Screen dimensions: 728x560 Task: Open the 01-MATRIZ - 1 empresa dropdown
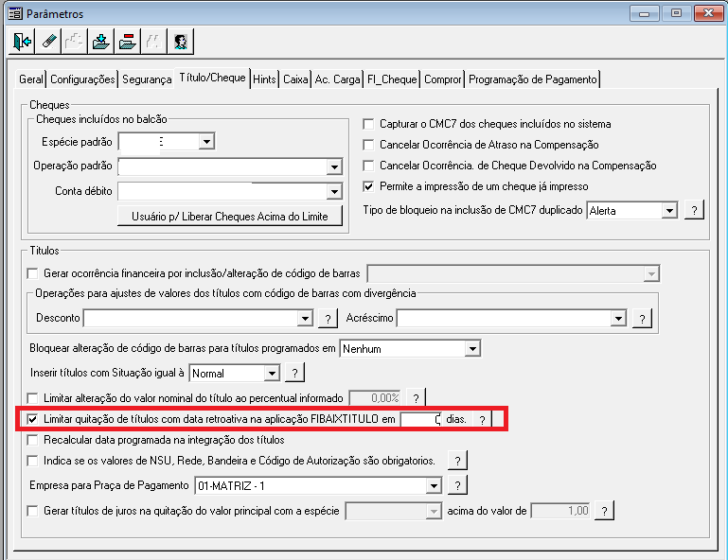click(x=434, y=486)
